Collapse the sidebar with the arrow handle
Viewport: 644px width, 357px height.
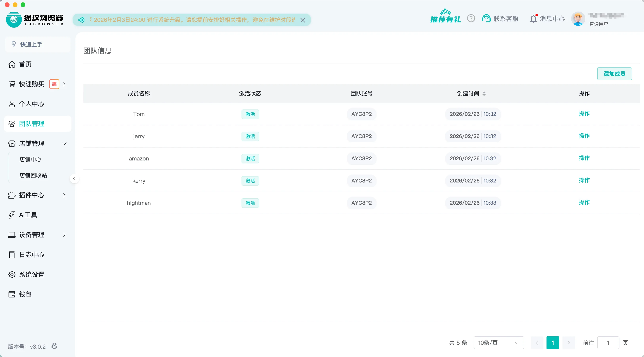pos(74,179)
